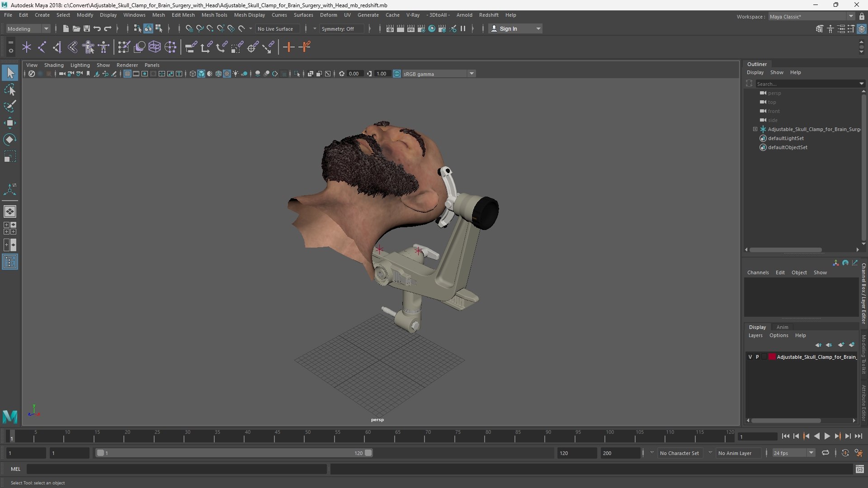
Task: Click the Play forwards button
Action: [827, 436]
